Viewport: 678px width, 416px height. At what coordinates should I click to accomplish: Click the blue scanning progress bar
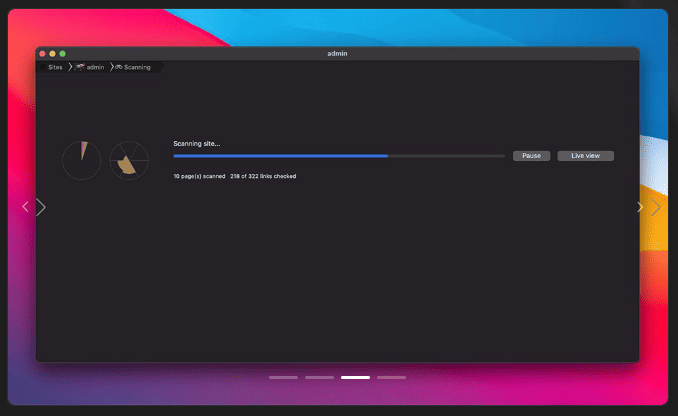coord(339,156)
